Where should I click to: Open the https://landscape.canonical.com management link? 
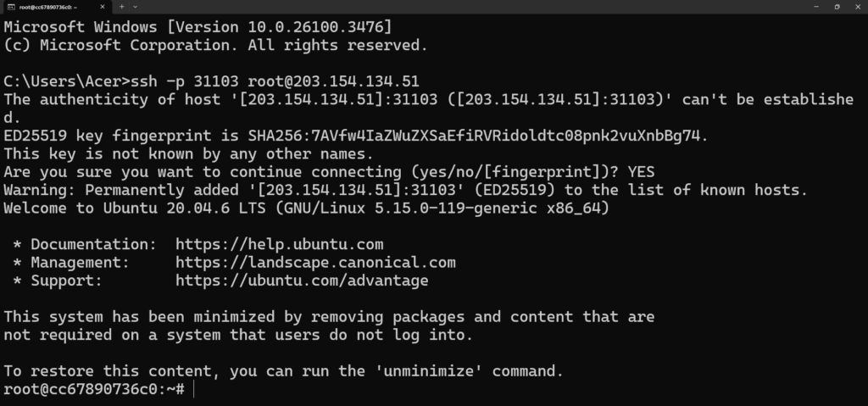pos(315,263)
